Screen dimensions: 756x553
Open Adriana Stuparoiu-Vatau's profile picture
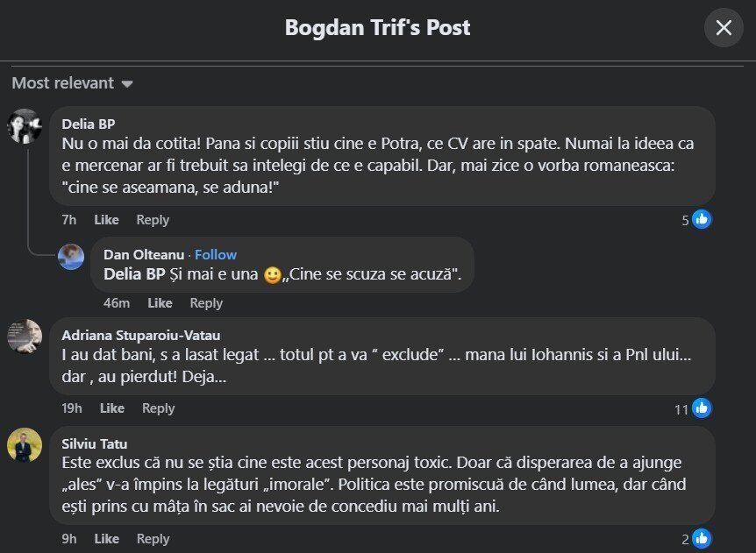pyautogui.click(x=25, y=337)
